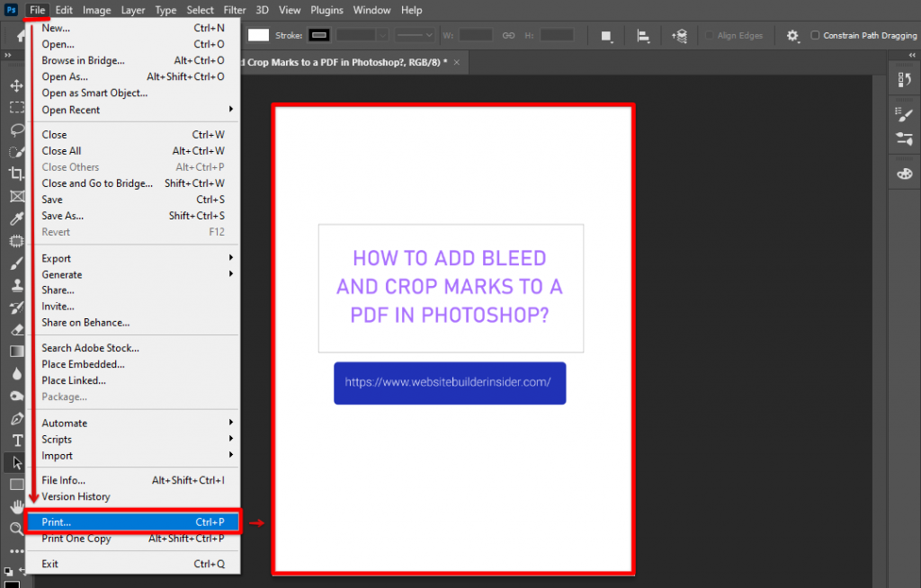
Task: Select the Hand tool
Action: click(16, 506)
